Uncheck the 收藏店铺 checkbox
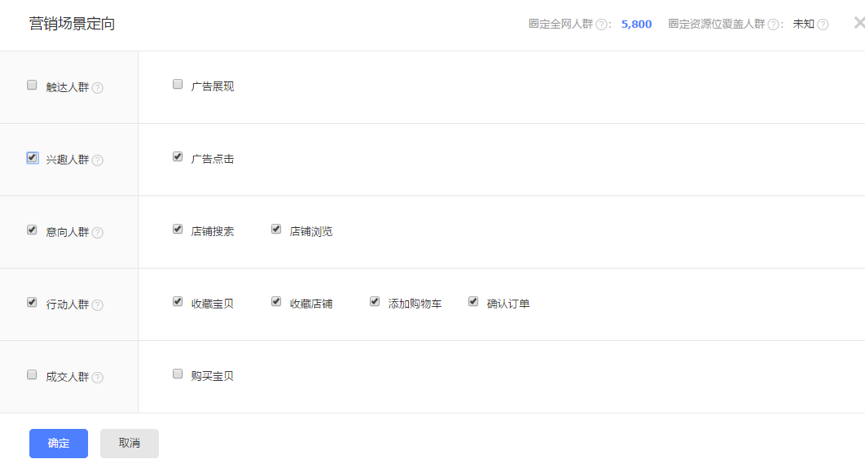This screenshot has width=865, height=464. pos(276,301)
